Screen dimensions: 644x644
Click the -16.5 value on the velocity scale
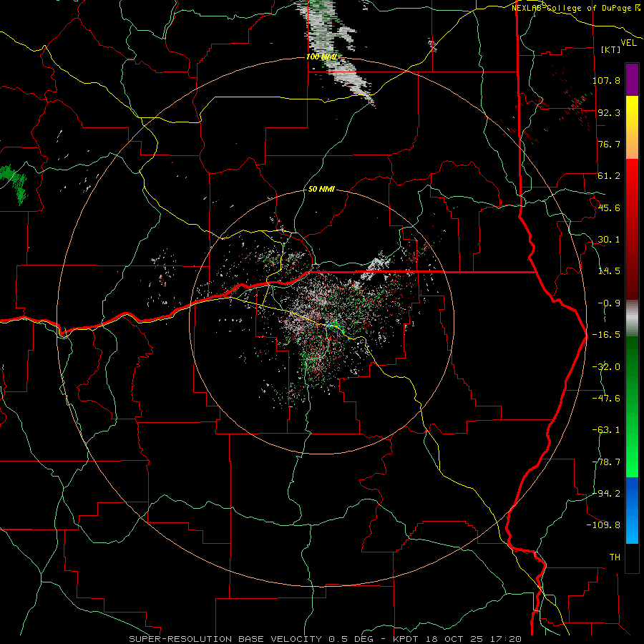(606, 335)
